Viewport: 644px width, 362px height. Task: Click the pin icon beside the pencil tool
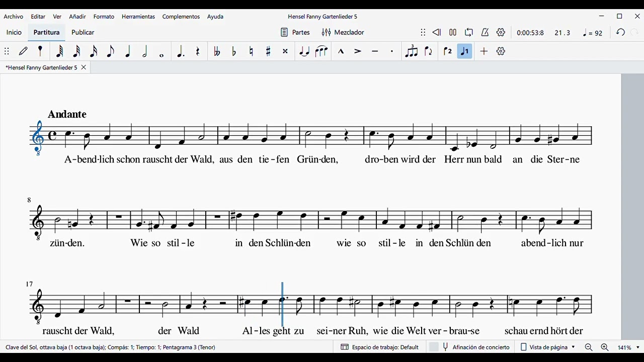click(40, 51)
